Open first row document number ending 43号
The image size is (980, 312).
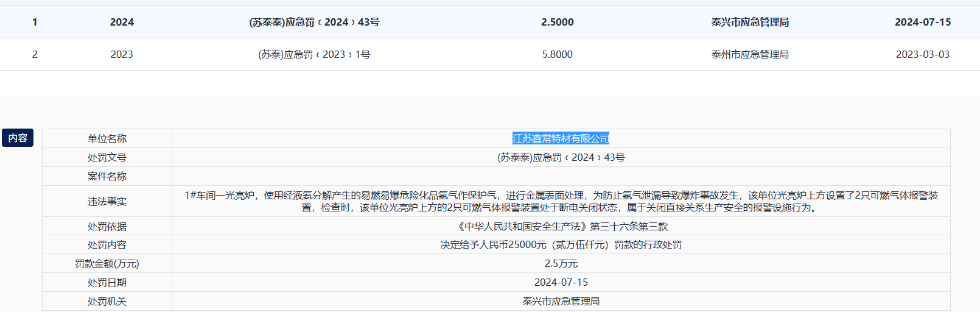314,22
